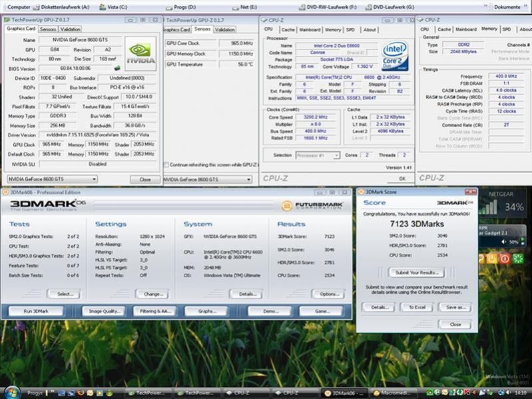Click the GPU Name field NVIDIA GeForce 8600 GTS
The width and height of the screenshot is (532, 399).
click(x=80, y=40)
